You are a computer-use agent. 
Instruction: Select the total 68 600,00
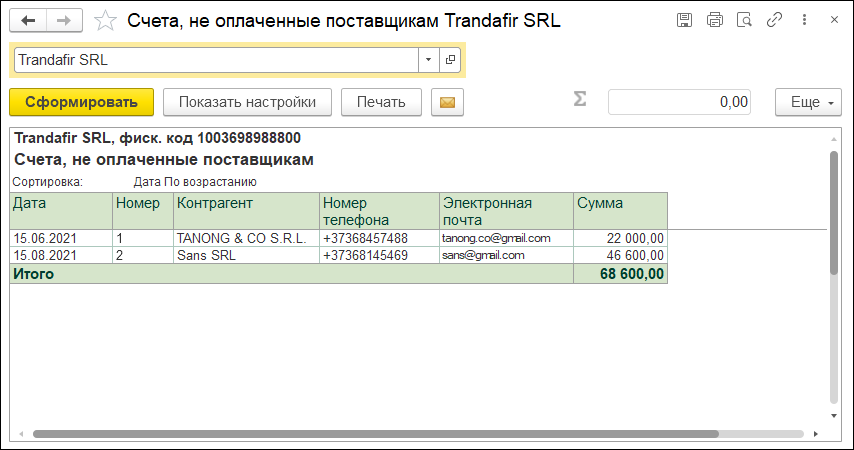pos(620,273)
